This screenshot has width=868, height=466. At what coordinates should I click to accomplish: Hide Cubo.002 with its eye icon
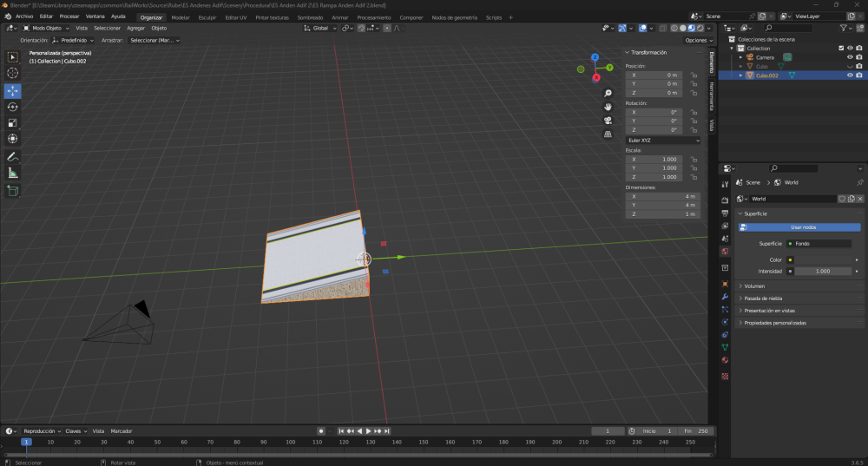coord(850,75)
